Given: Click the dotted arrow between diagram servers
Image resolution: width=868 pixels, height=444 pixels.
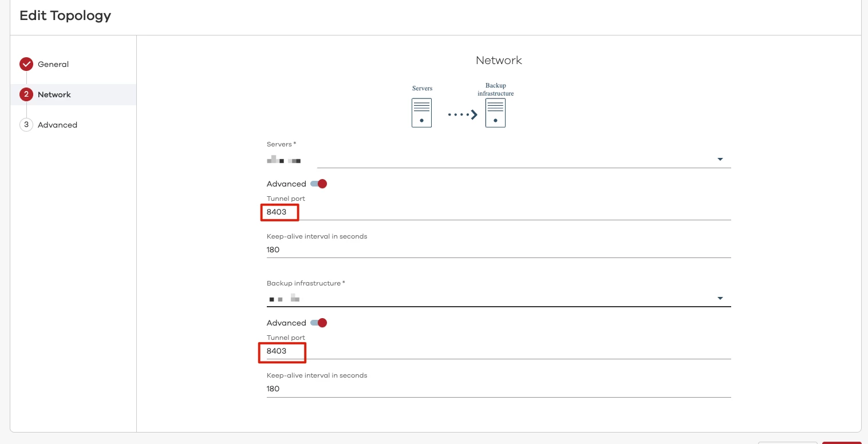Looking at the screenshot, I should (x=463, y=114).
